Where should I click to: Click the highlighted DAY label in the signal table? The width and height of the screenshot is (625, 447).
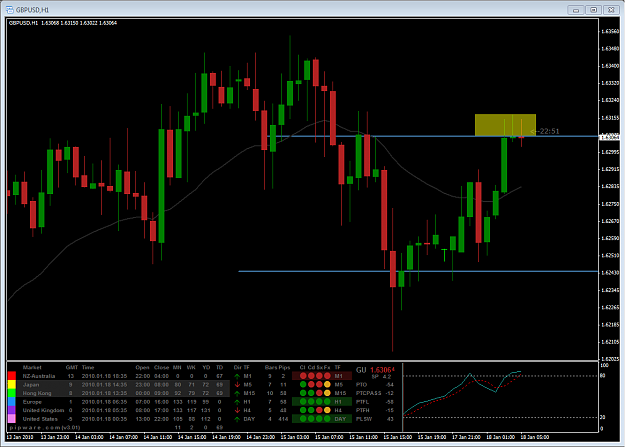[340, 419]
